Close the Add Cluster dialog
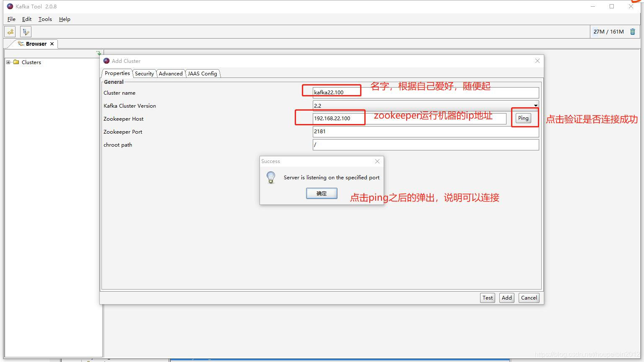 tap(538, 61)
